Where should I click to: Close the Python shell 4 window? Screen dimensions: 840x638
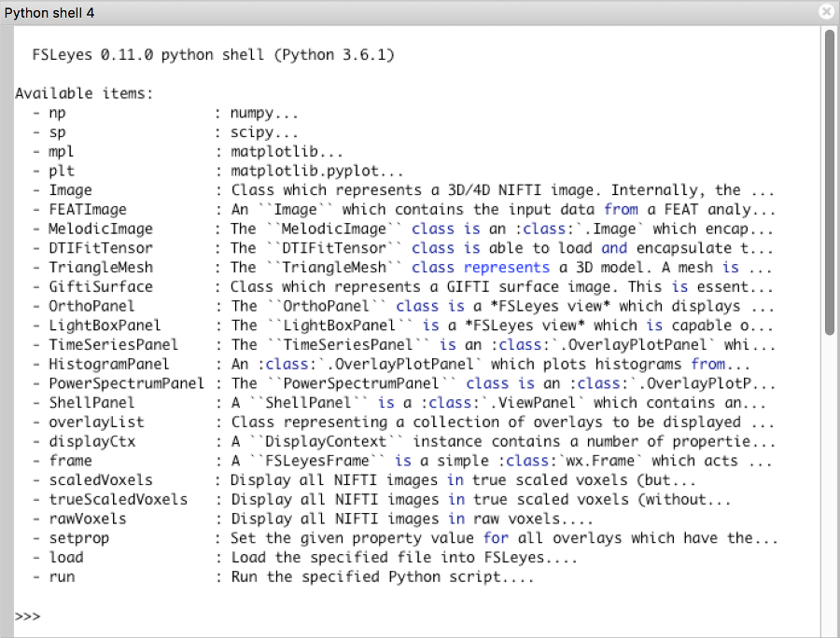coord(827,12)
